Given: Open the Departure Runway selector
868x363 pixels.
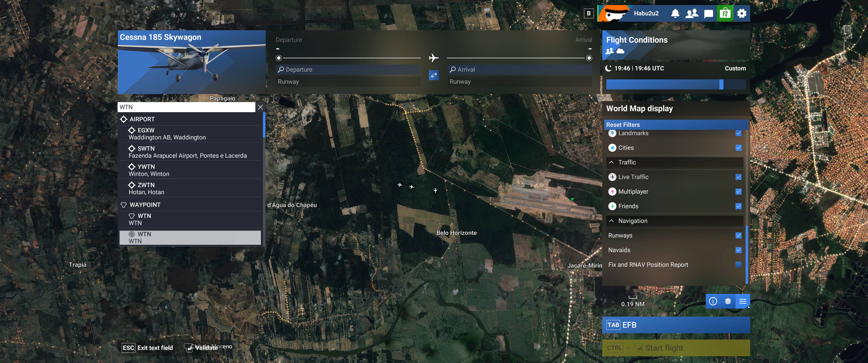Looking at the screenshot, I should tap(348, 81).
